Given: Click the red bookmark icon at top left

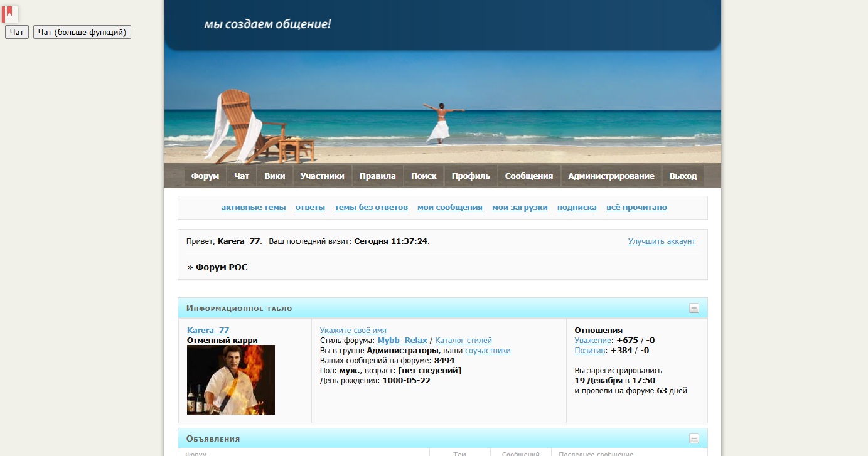Looking at the screenshot, I should pos(10,14).
